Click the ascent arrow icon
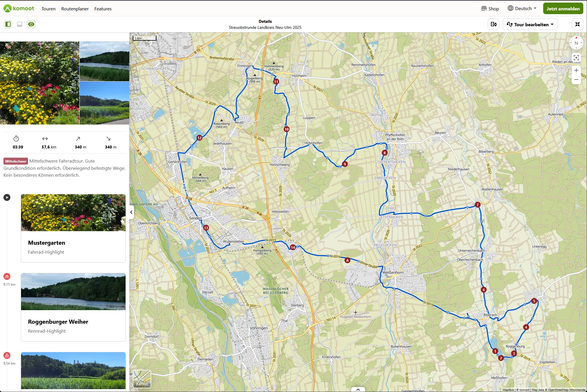This screenshot has width=587, height=392. click(x=78, y=139)
